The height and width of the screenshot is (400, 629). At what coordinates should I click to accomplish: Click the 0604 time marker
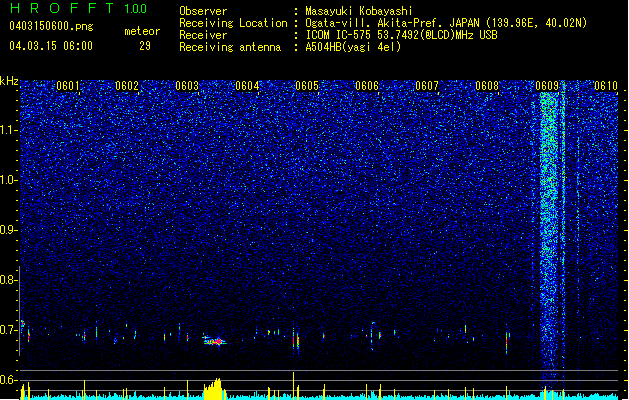coord(247,86)
